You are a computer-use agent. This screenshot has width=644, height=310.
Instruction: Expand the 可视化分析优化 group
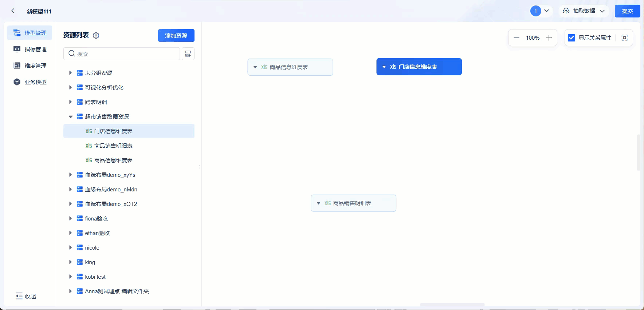click(x=70, y=87)
